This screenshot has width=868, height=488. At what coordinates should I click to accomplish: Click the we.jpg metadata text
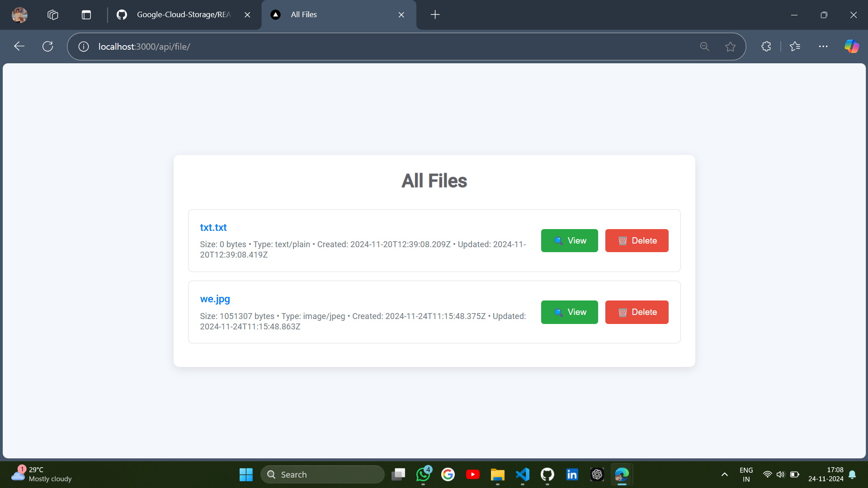pos(363,321)
